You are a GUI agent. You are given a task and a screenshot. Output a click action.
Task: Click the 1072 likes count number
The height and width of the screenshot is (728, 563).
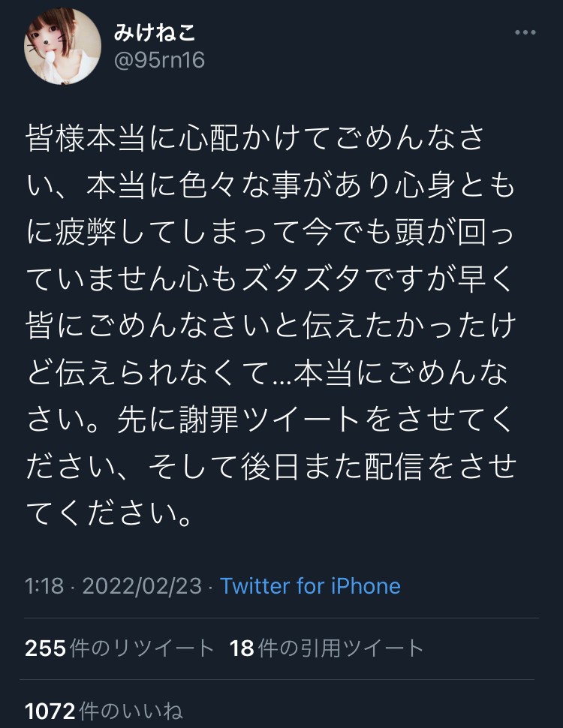pos(50,711)
